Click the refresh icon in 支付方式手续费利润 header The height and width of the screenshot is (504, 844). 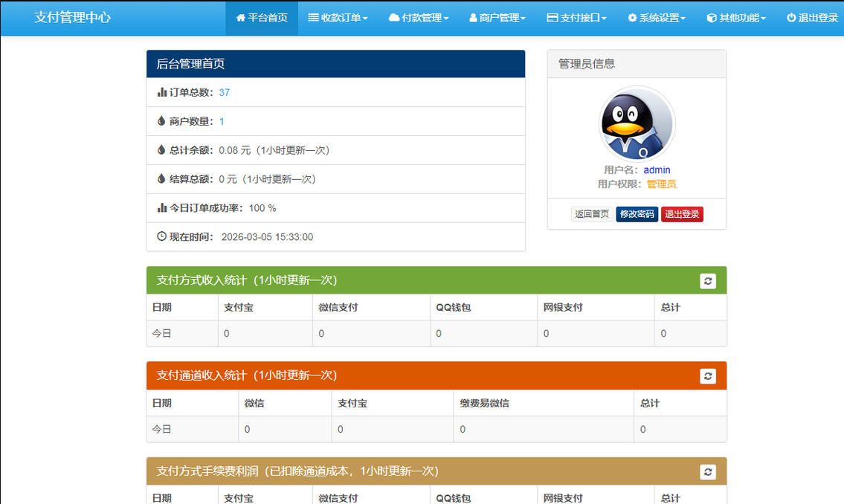[x=708, y=472]
